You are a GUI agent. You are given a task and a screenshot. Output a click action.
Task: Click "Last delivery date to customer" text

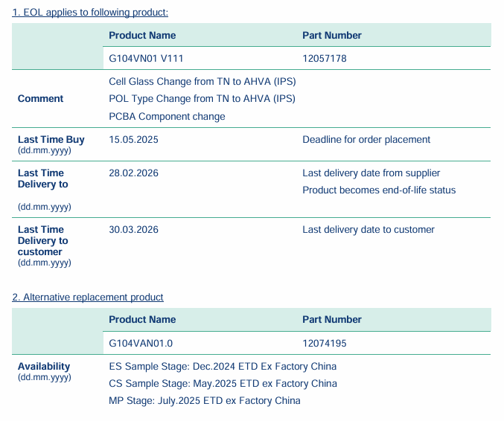coord(369,230)
